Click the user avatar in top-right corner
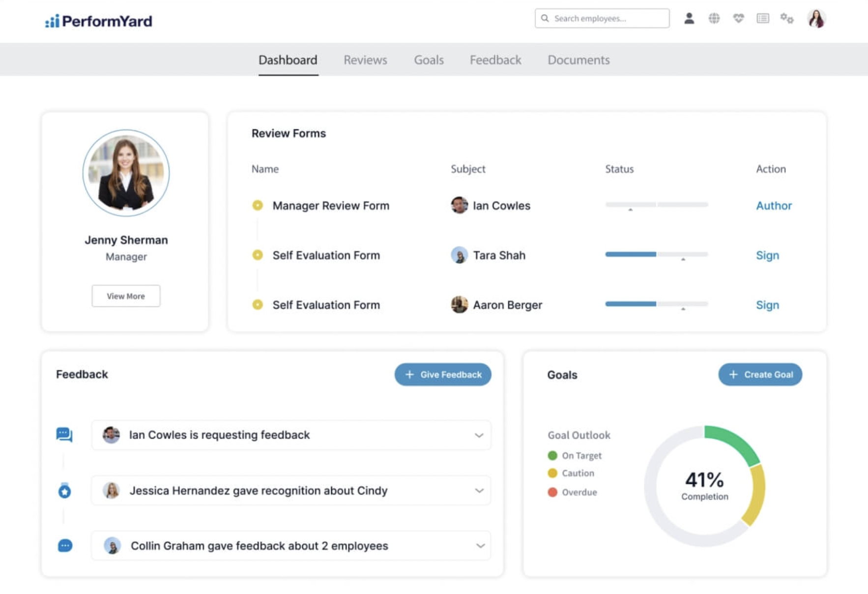 [x=816, y=19]
